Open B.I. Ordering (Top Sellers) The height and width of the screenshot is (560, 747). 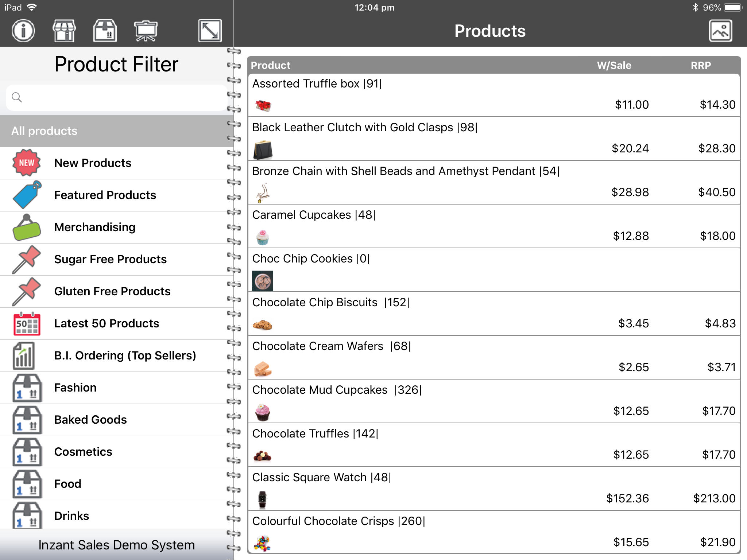125,355
